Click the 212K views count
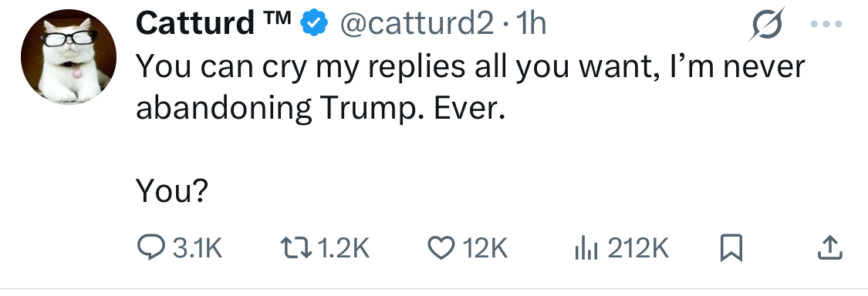Image resolution: width=868 pixels, height=296 pixels. [638, 247]
